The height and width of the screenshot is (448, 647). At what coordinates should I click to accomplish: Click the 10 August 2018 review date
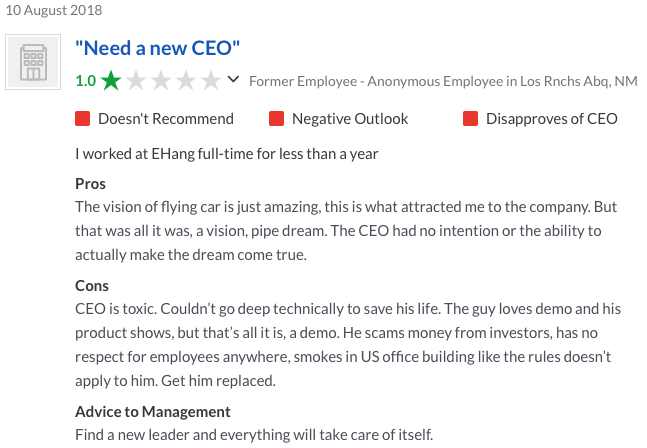(x=54, y=10)
